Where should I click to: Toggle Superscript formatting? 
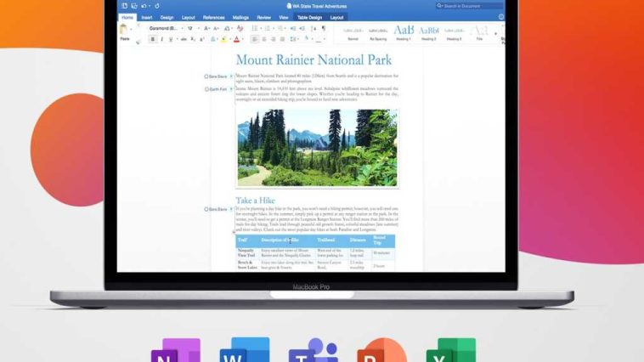pyautogui.click(x=202, y=39)
